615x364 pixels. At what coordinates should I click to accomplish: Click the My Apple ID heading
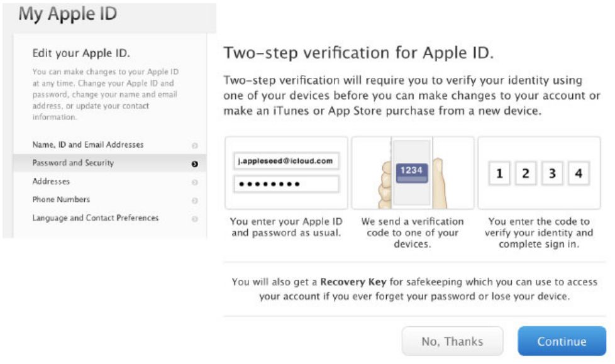coord(67,14)
